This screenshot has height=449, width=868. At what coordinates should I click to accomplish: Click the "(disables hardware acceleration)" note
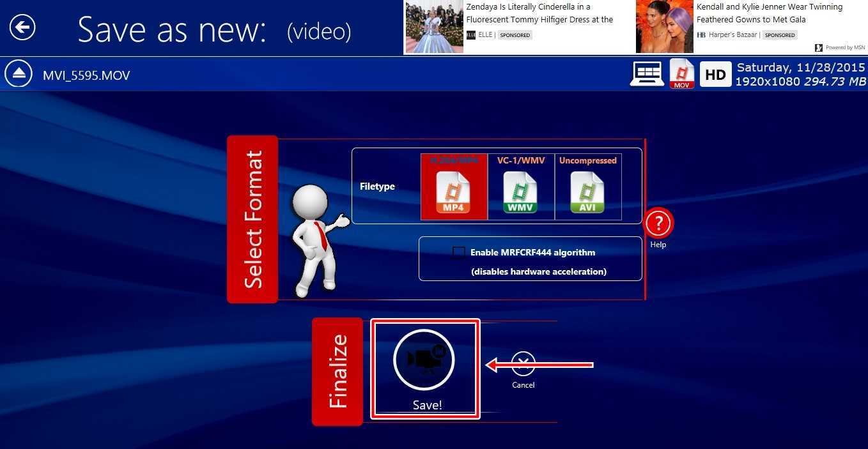pos(539,271)
